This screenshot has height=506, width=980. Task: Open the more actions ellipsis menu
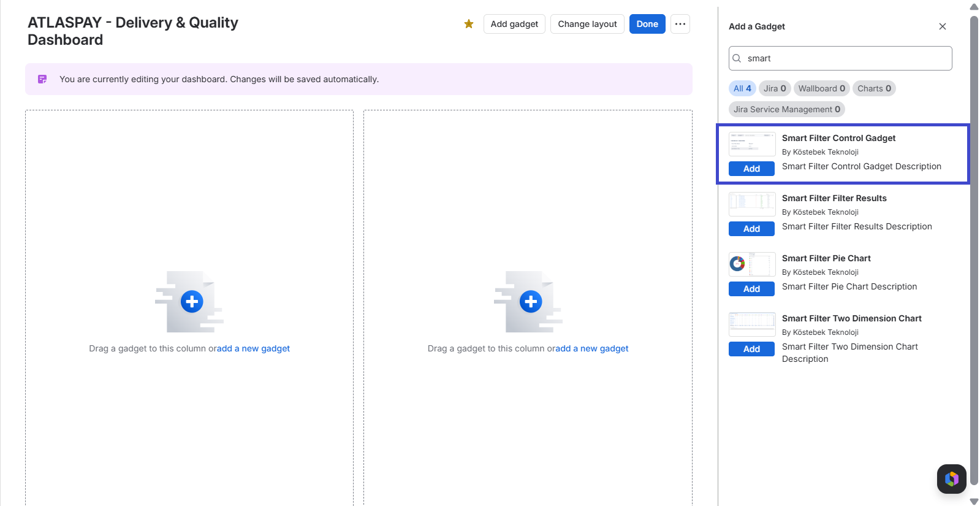point(680,24)
